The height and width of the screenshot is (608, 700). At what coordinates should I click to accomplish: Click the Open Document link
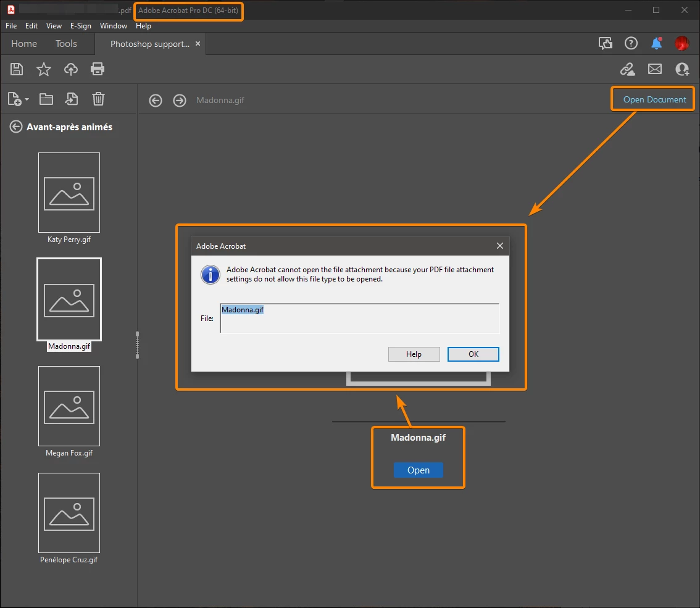click(654, 99)
